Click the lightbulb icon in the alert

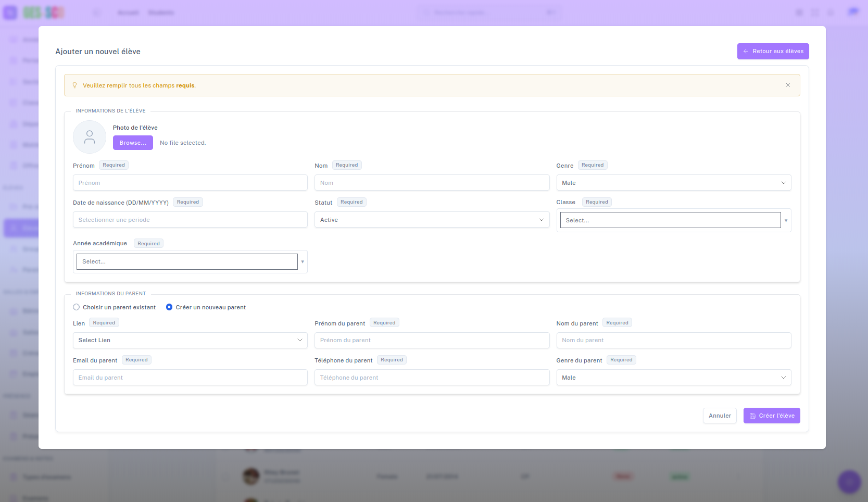click(x=74, y=85)
